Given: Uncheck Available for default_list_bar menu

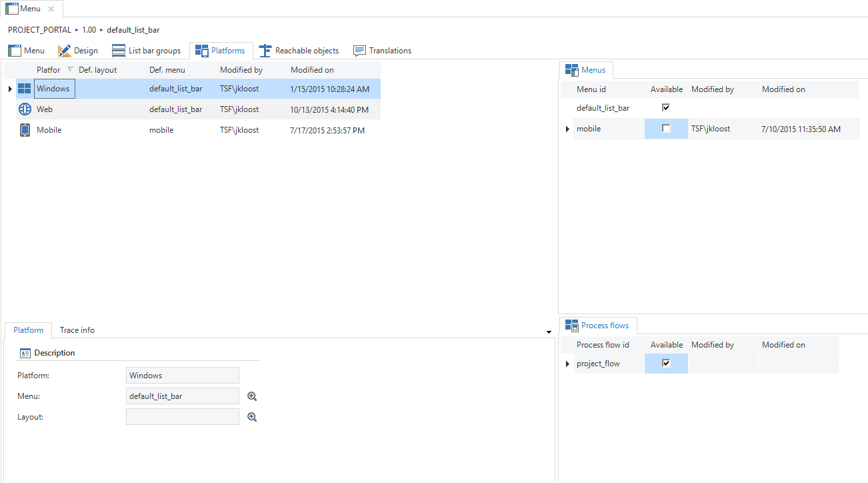Looking at the screenshot, I should [666, 107].
